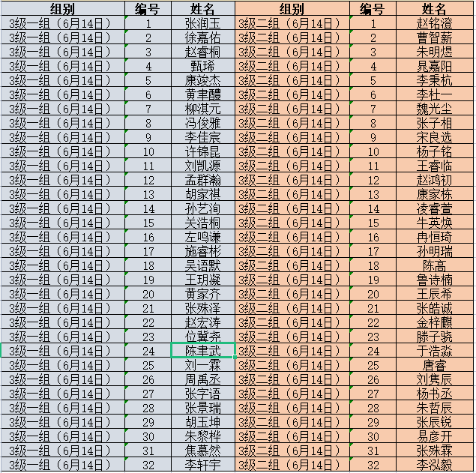
Task: Select the 编号 header in the orange section
Action: [373, 9]
